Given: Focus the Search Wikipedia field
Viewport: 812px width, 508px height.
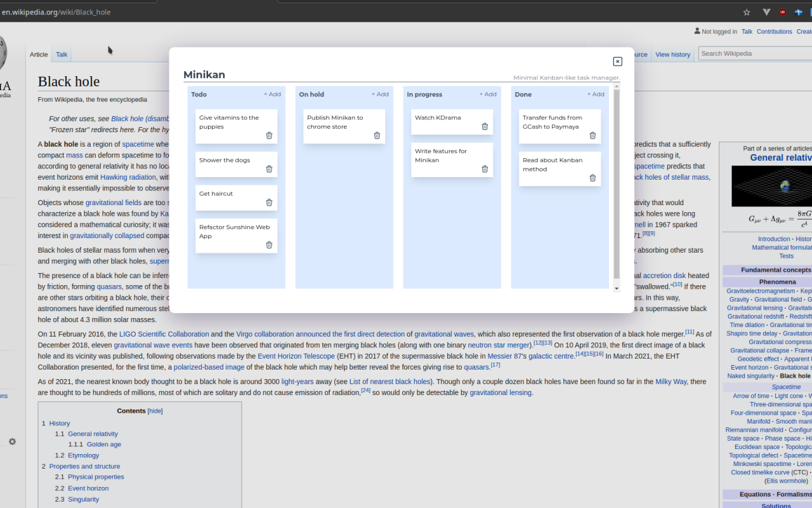Looking at the screenshot, I should [755, 53].
